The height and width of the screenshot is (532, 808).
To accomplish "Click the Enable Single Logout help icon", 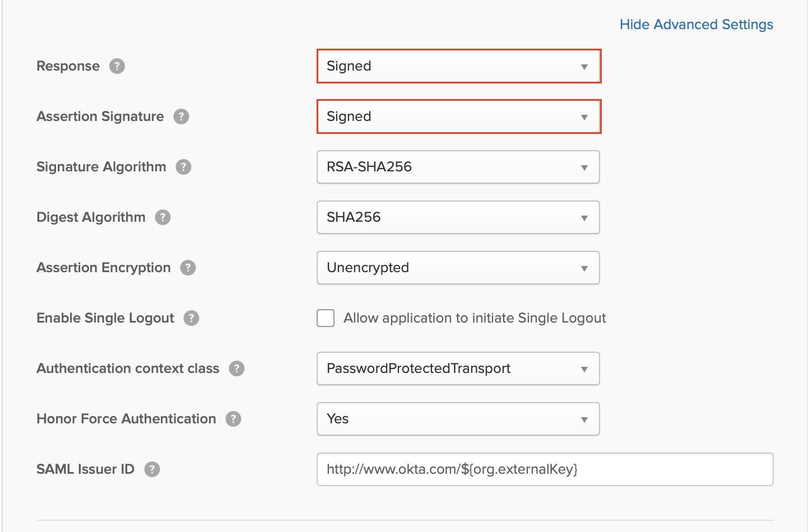I will [x=191, y=318].
